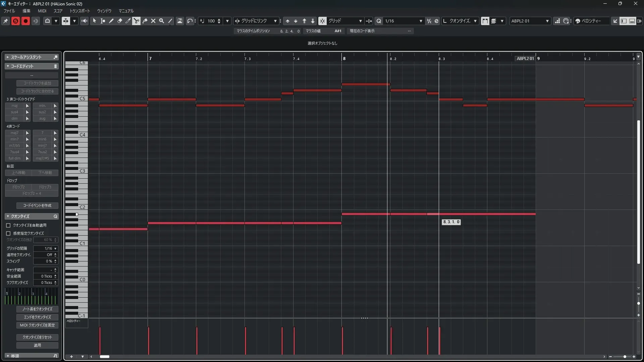
Task: Open the MIDI menu
Action: click(42, 11)
